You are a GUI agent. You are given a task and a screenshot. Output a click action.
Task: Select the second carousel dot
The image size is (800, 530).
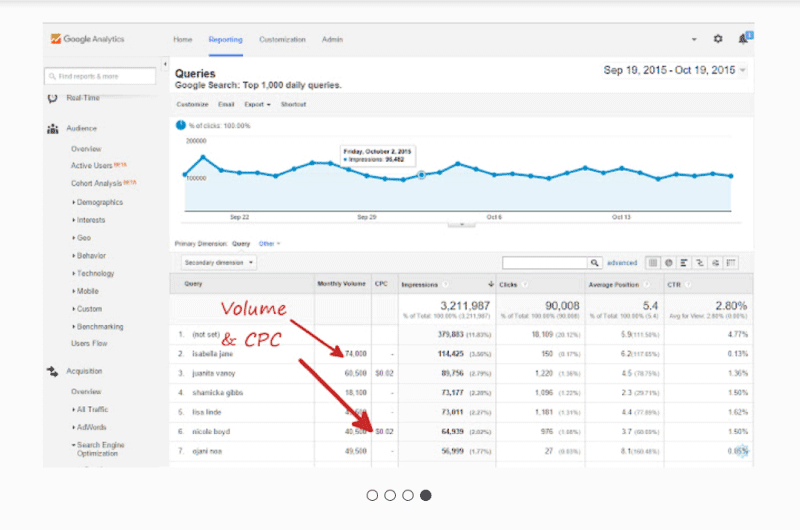[x=390, y=495]
